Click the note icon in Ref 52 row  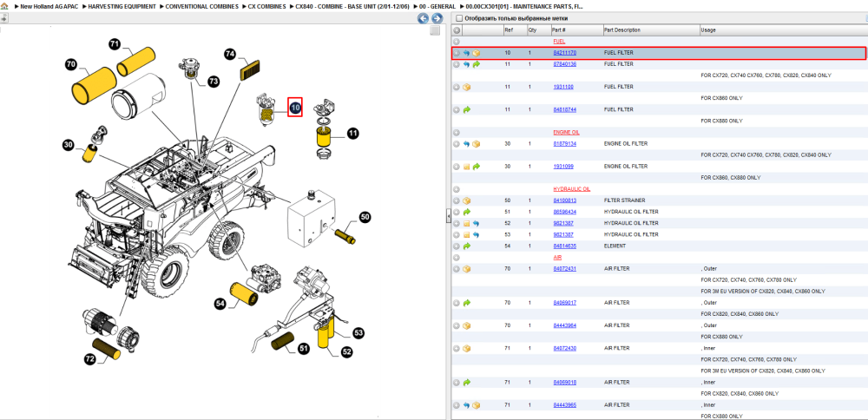pyautogui.click(x=467, y=223)
